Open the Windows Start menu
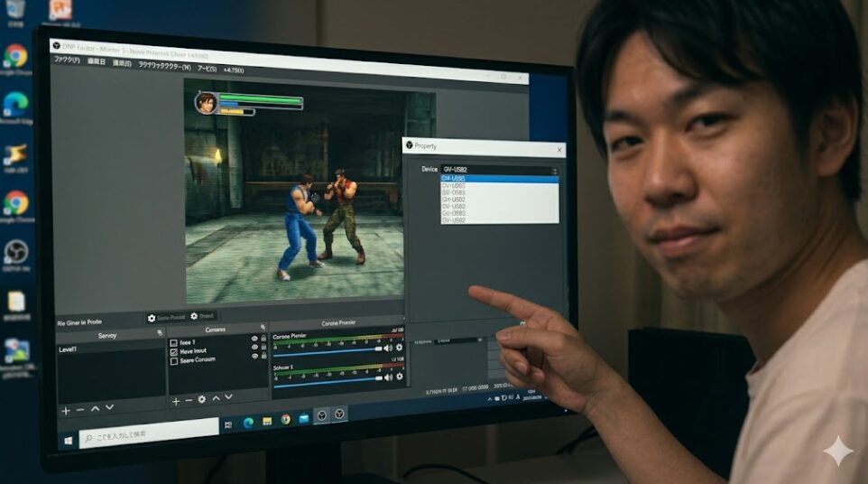 69,441
